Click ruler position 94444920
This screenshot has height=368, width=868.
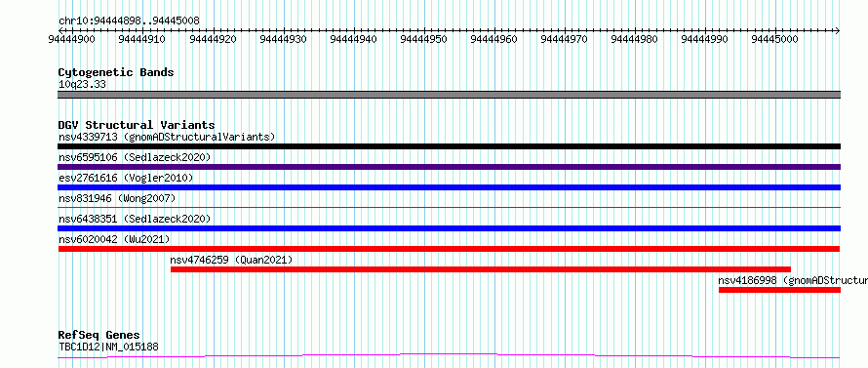[x=213, y=39]
